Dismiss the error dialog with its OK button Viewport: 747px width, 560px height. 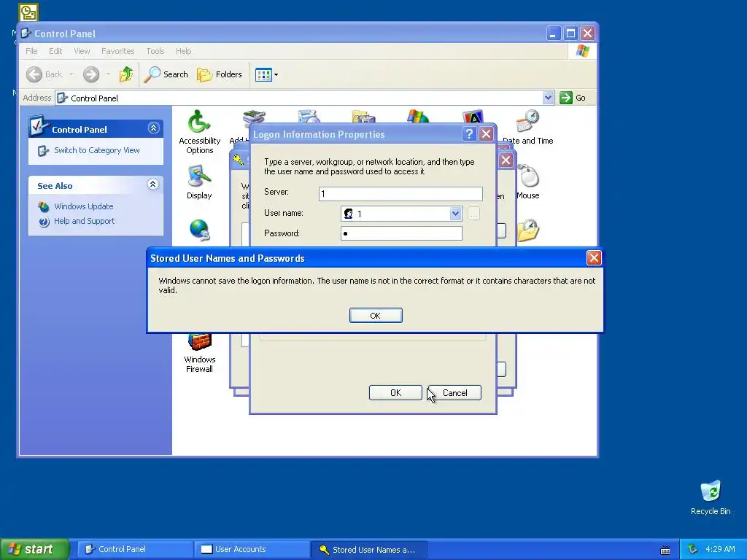pos(376,315)
